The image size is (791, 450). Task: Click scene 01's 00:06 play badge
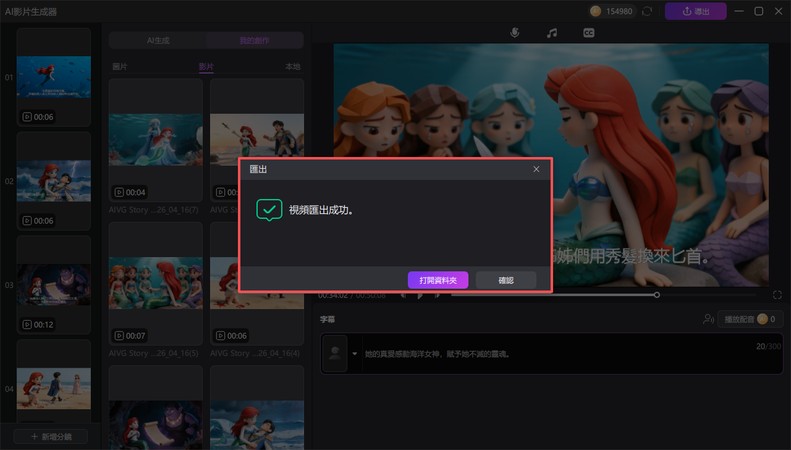click(38, 117)
